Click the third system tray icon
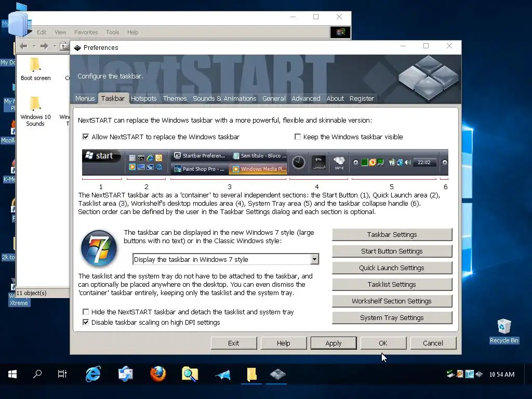 coord(470,374)
